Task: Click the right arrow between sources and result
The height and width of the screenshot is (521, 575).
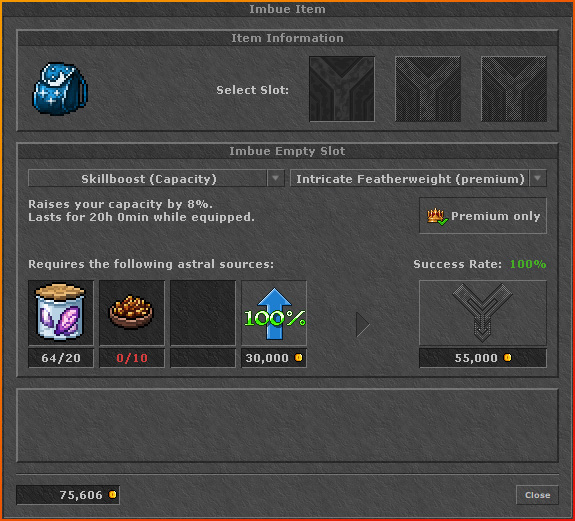Action: tap(362, 324)
